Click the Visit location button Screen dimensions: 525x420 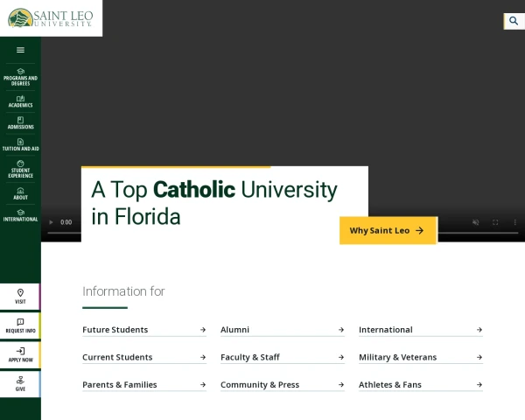(x=20, y=297)
